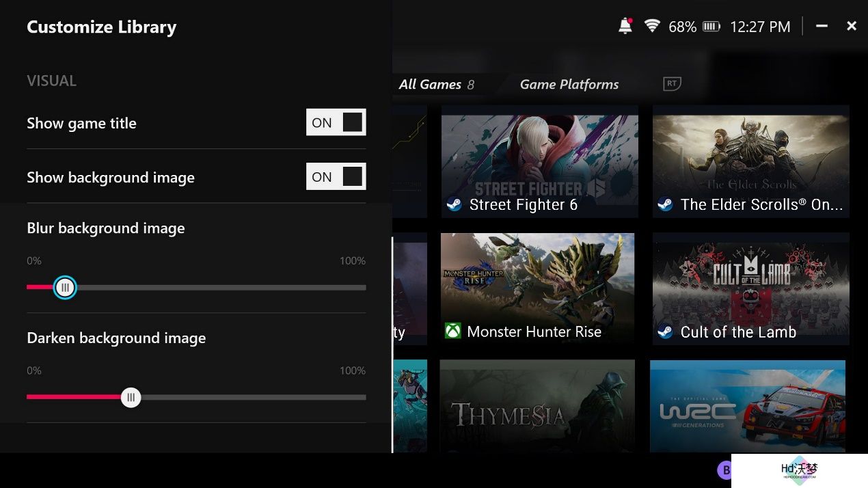The height and width of the screenshot is (488, 868).
Task: Click the Street Fighter 6 title text
Action: [x=524, y=204]
